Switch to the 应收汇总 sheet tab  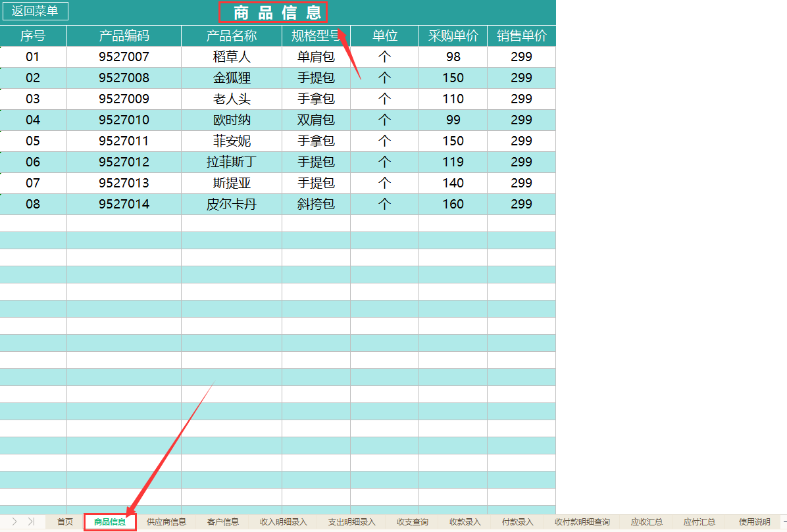pyautogui.click(x=646, y=521)
